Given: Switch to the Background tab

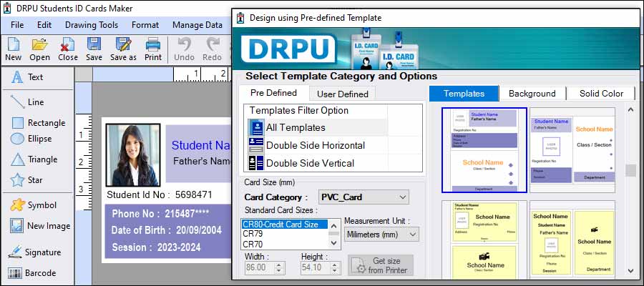Looking at the screenshot, I should 532,94.
